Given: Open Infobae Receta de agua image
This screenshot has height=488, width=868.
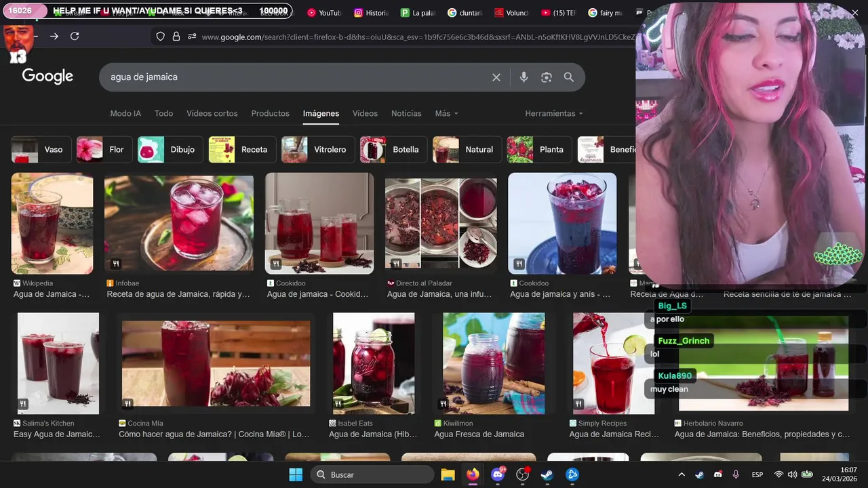Looking at the screenshot, I should pos(179,224).
